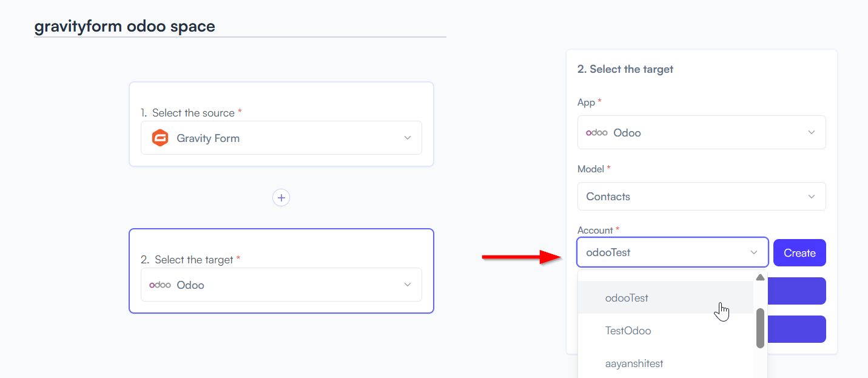Screen dimensions: 868x378
Task: Add a step with the plus icon
Action: (281, 198)
